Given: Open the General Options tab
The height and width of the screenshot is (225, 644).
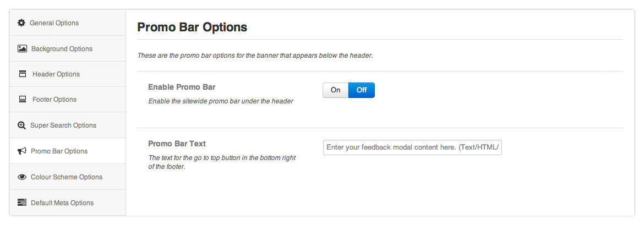Looking at the screenshot, I should tap(54, 23).
